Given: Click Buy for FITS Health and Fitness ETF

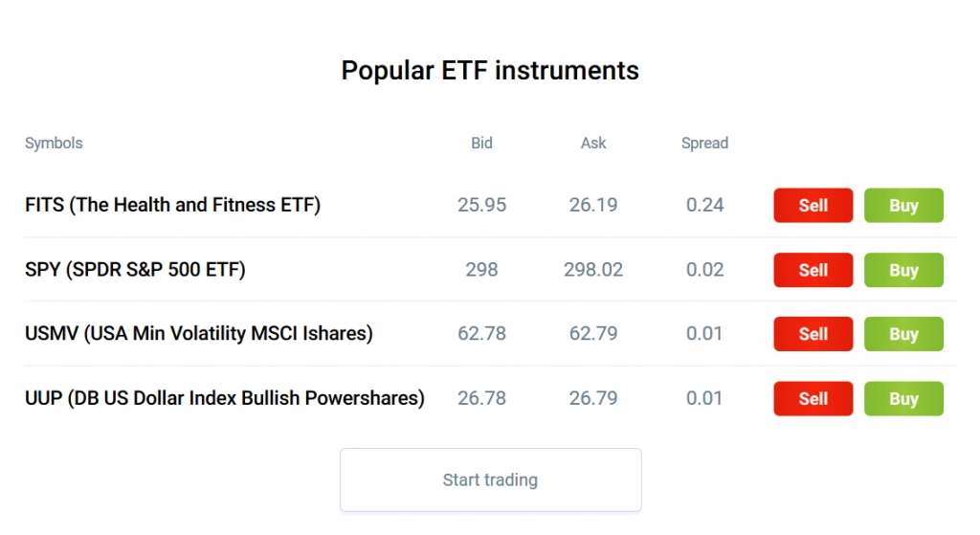Looking at the screenshot, I should (x=903, y=205).
